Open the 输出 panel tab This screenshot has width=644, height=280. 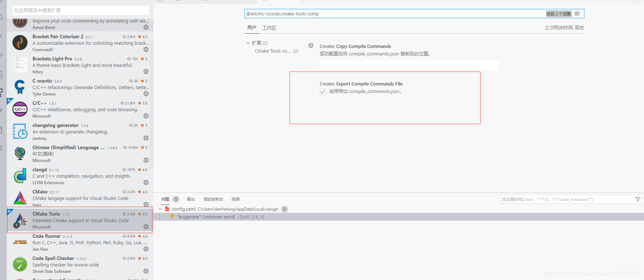[191, 199]
